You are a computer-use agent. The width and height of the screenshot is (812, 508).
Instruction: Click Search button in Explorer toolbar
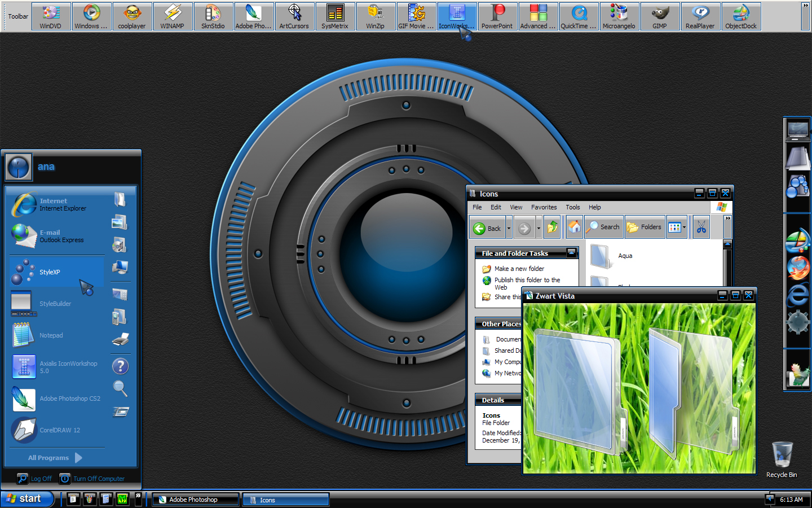604,227
